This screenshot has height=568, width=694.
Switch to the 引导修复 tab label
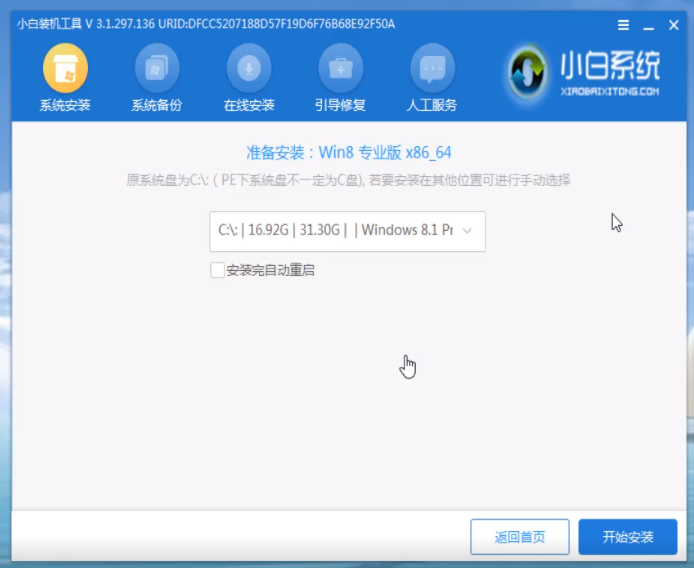coord(341,105)
